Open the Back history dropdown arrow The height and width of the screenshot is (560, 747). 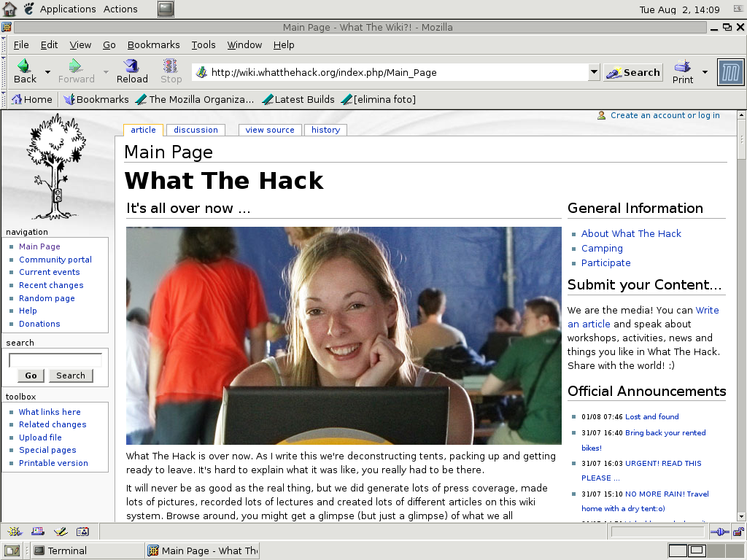pos(47,72)
